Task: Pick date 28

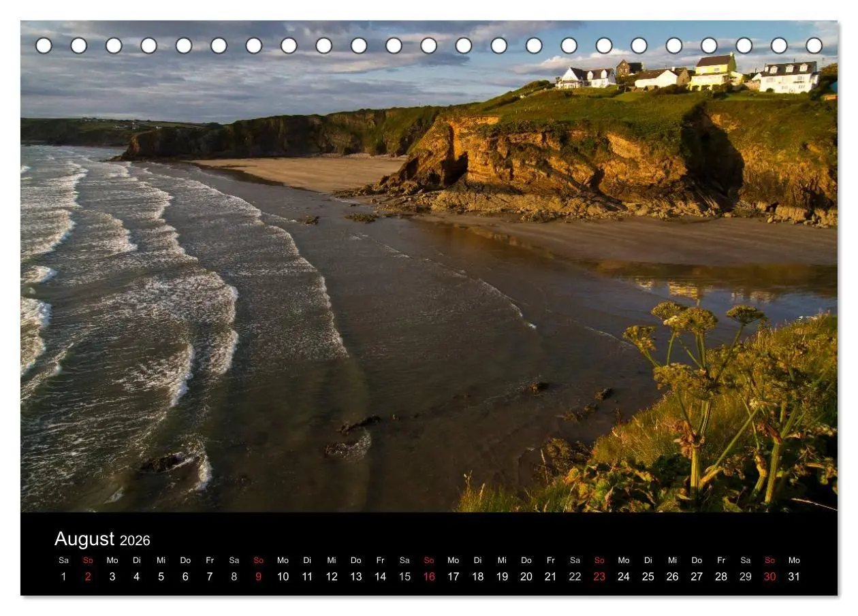Action: coord(721,577)
